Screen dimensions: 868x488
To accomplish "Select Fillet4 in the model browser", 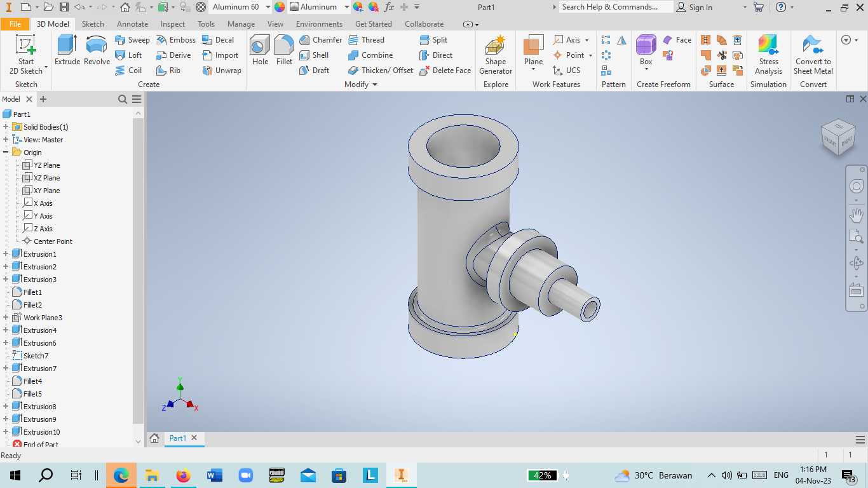I will (32, 381).
